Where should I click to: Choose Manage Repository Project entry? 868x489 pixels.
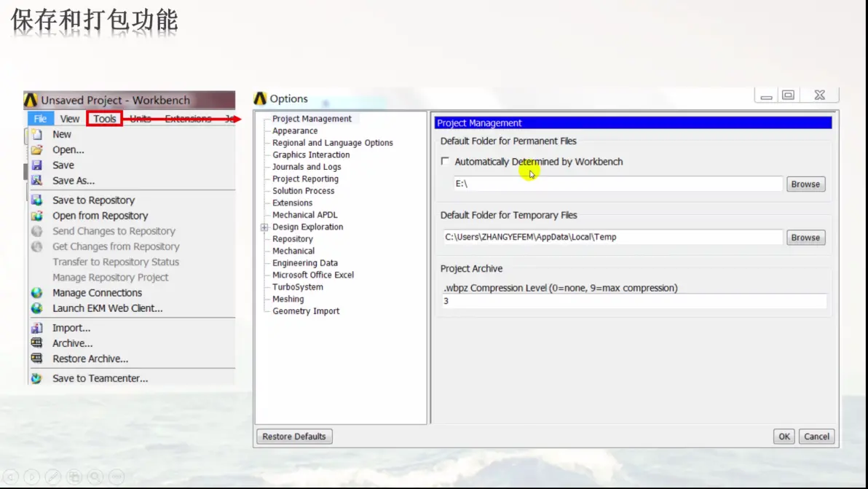(110, 278)
